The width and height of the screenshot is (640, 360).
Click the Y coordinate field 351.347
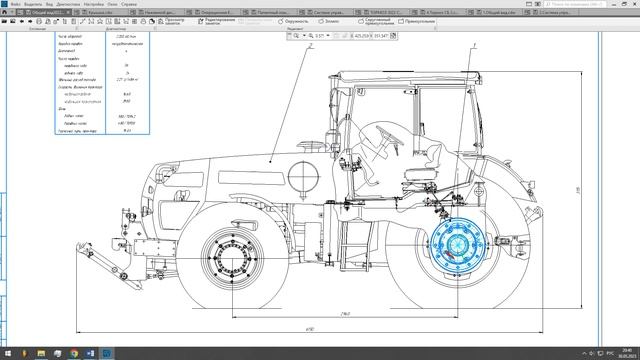click(x=380, y=36)
